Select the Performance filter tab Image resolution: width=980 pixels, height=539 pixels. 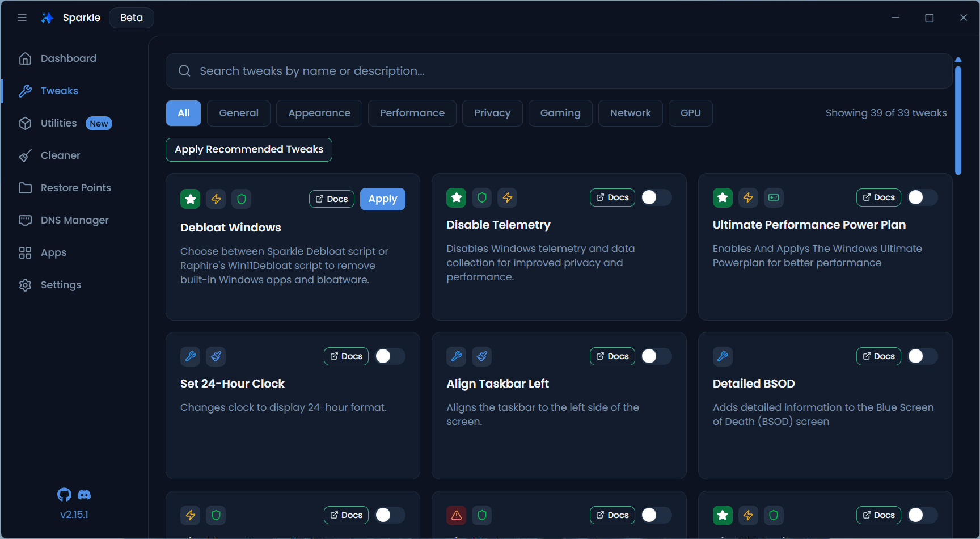pyautogui.click(x=412, y=113)
